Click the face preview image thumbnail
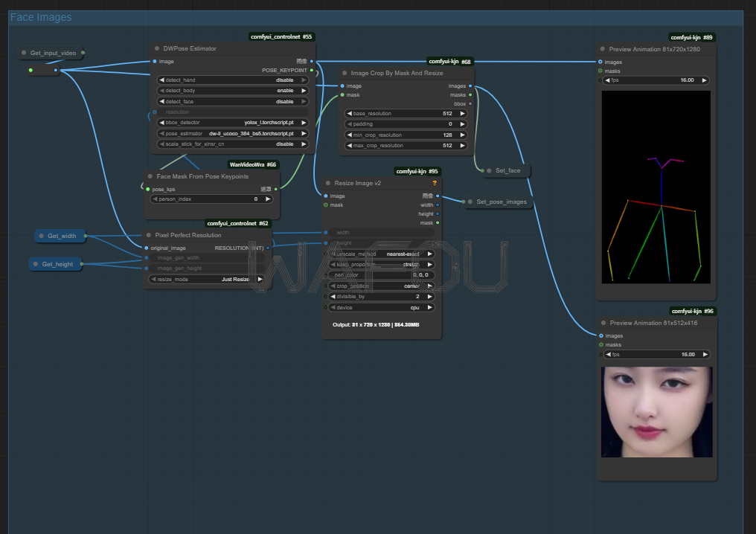 click(656, 411)
